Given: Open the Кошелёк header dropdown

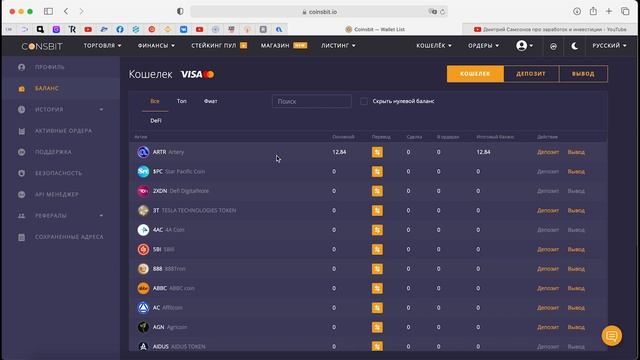Looking at the screenshot, I should 434,46.
